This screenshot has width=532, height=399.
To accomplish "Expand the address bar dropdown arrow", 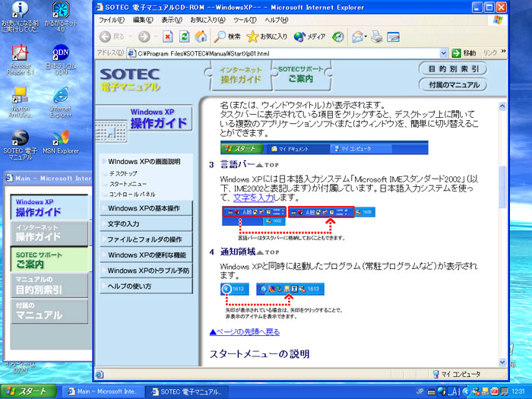I will click(x=444, y=53).
